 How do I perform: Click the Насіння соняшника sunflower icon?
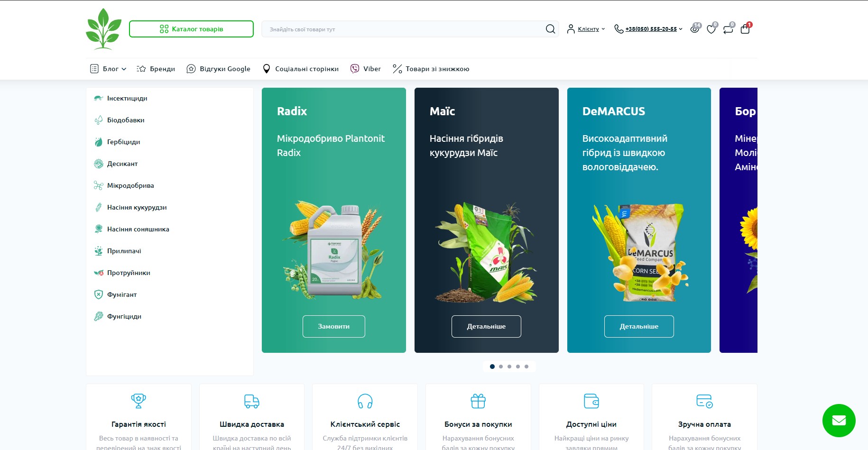(x=99, y=229)
